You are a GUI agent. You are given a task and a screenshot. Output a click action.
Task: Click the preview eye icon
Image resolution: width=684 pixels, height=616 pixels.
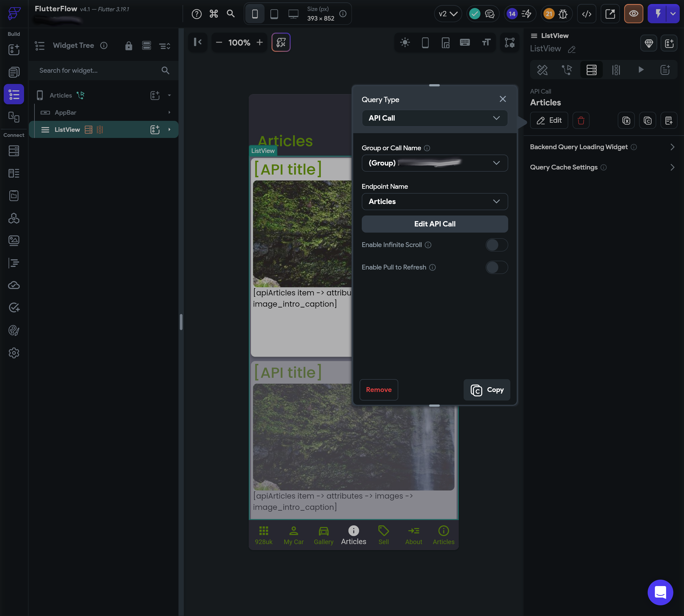(x=633, y=14)
